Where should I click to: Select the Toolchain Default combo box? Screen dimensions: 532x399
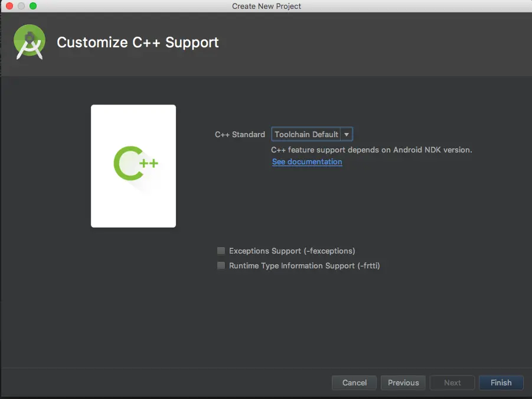[x=312, y=134]
